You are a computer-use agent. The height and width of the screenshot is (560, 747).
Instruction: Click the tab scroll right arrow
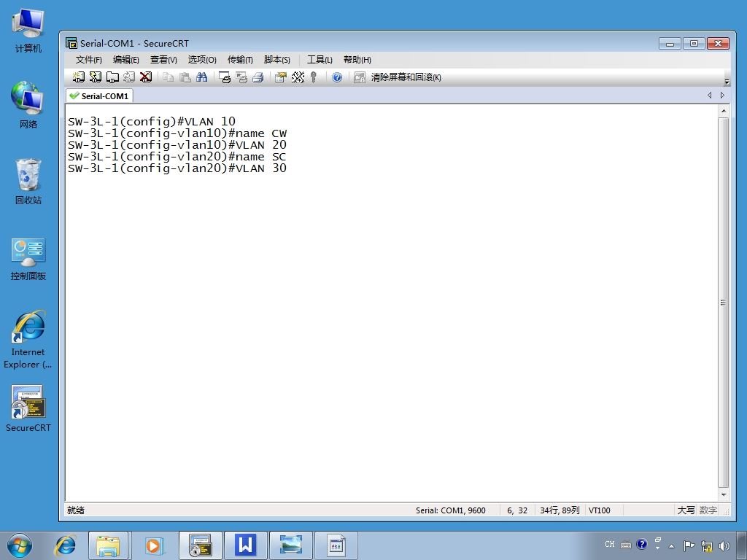click(x=723, y=96)
